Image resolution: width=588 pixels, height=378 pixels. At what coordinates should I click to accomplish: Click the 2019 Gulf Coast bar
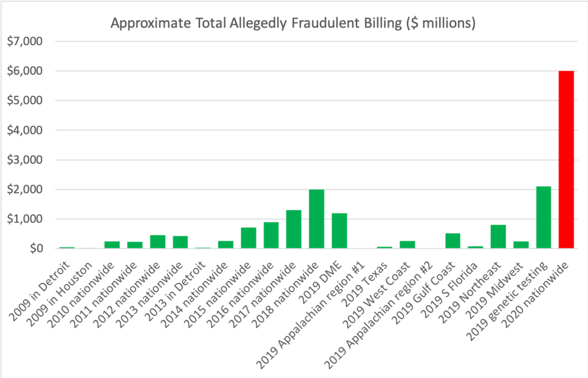(x=452, y=241)
